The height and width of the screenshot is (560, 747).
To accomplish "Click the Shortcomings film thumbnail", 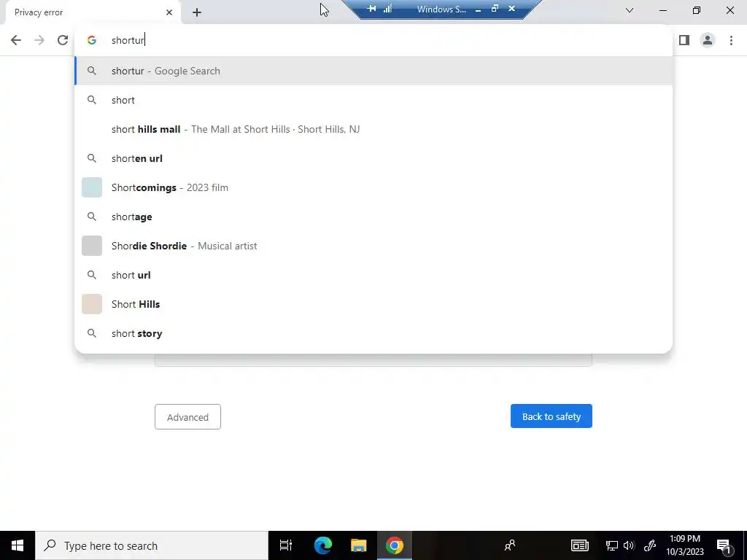I will [x=92, y=187].
